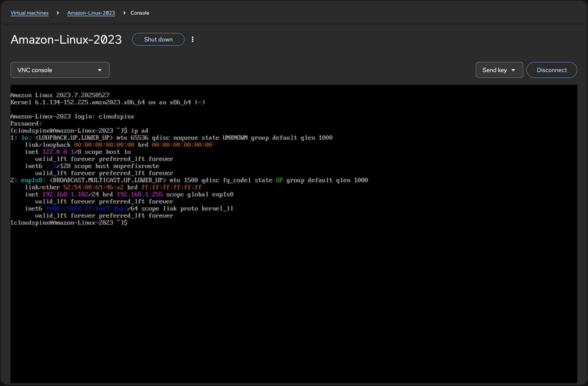
Task: Shut down the Amazon-Linux-2023 VM
Action: pos(158,39)
